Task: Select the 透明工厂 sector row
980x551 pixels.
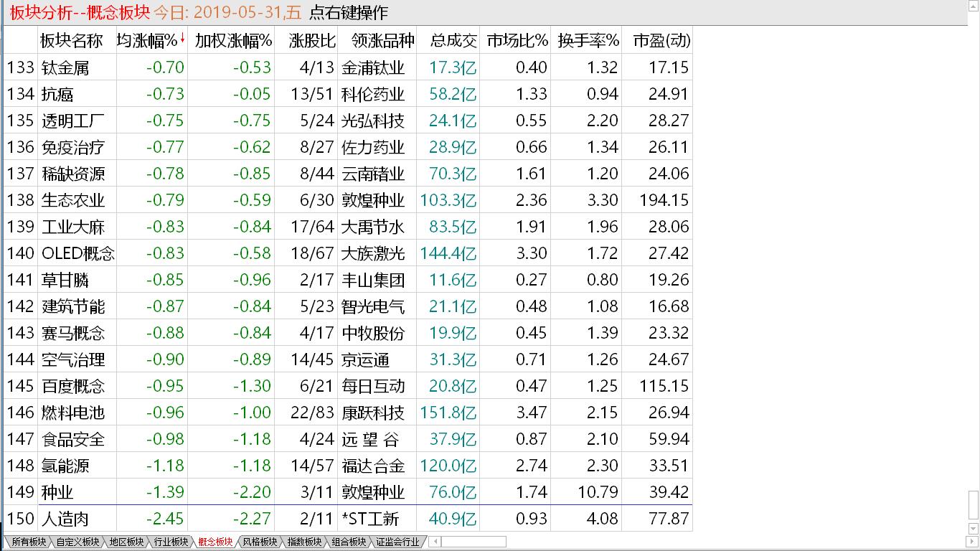Action: [349, 121]
